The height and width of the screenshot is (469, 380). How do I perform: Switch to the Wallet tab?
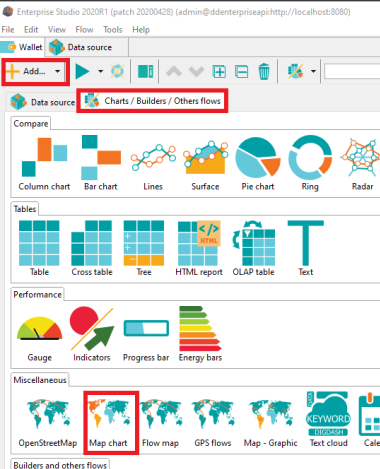[22, 47]
